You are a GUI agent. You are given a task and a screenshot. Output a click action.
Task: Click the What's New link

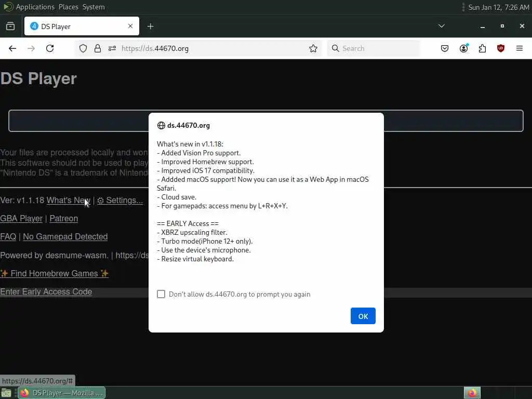[69, 200]
